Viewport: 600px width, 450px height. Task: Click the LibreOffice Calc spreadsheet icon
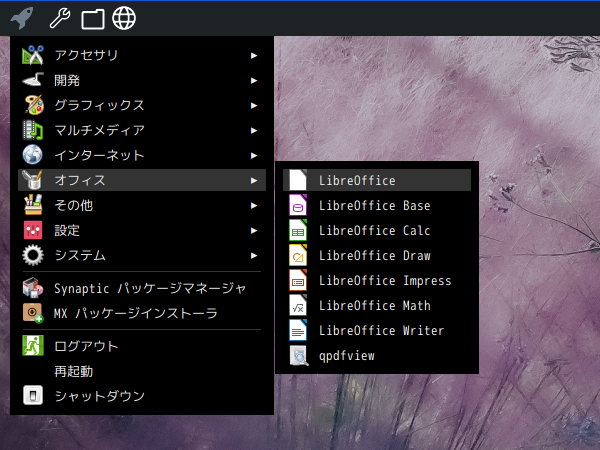[298, 230]
